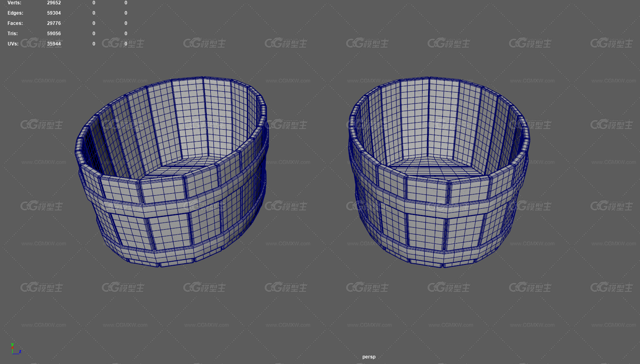Click the 'Faces:' heads-up display label
This screenshot has height=364, width=640.
pyautogui.click(x=15, y=23)
